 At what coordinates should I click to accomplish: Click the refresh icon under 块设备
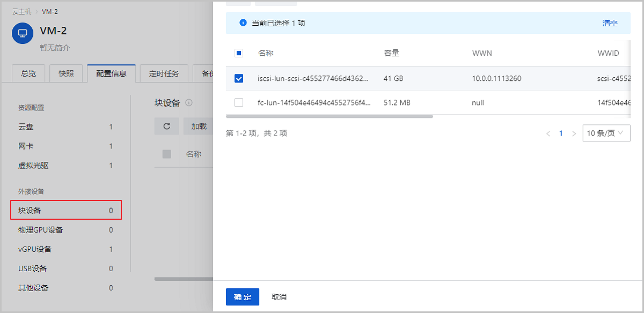pos(167,126)
